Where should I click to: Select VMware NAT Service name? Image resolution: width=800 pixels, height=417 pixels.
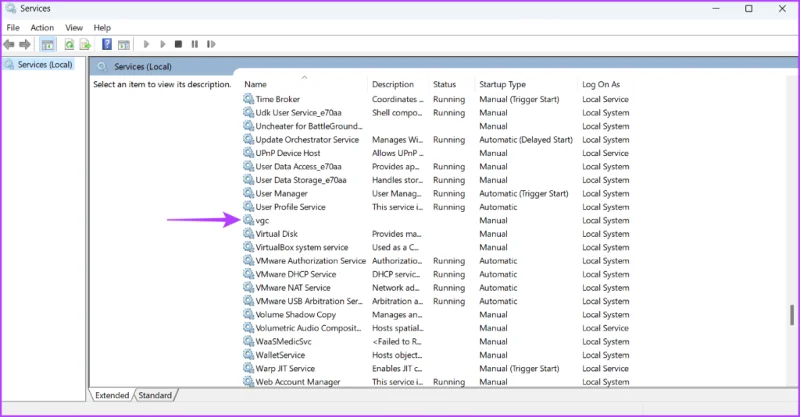tap(293, 288)
